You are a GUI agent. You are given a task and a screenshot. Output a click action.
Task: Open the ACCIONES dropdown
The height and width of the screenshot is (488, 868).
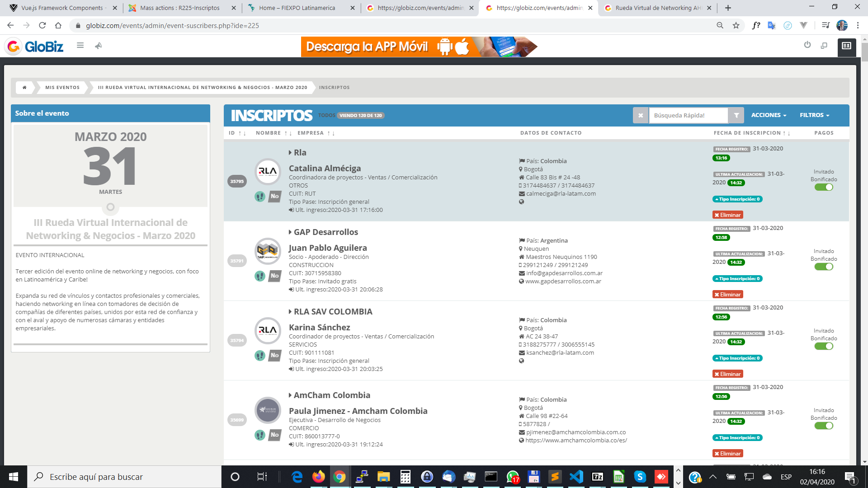[769, 115]
